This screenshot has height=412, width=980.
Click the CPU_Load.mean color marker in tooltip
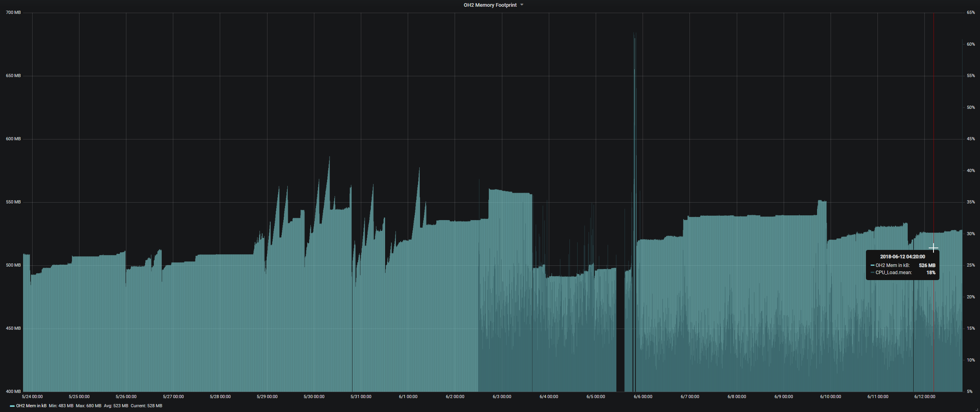tap(872, 273)
